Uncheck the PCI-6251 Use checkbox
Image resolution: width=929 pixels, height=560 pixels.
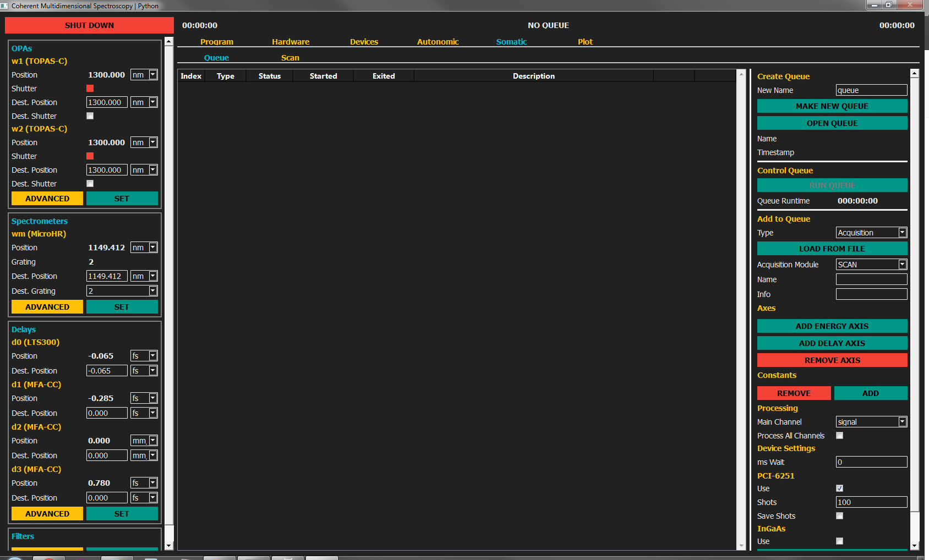(839, 488)
